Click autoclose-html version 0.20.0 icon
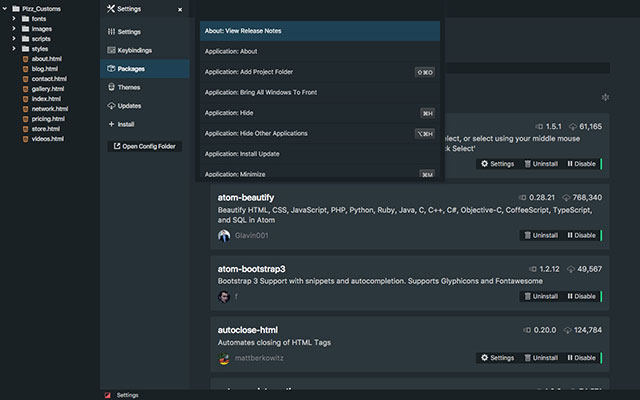The width and height of the screenshot is (640, 400). tap(527, 330)
